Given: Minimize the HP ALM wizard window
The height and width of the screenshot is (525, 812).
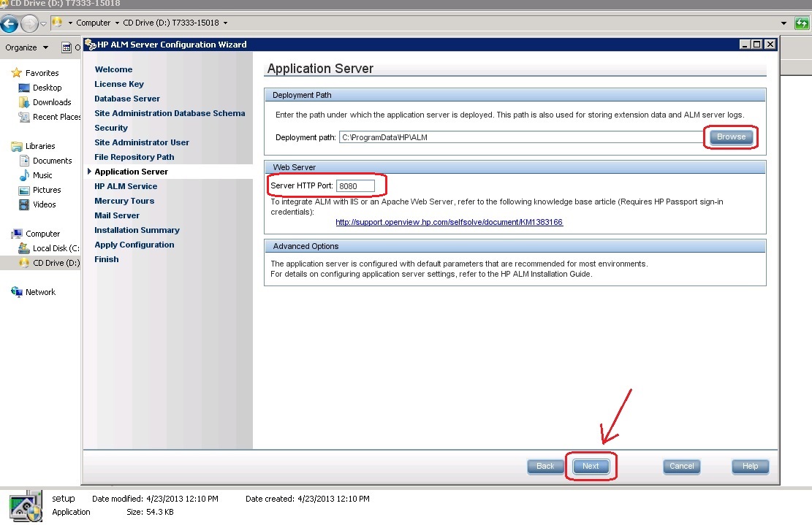Looking at the screenshot, I should tap(745, 45).
